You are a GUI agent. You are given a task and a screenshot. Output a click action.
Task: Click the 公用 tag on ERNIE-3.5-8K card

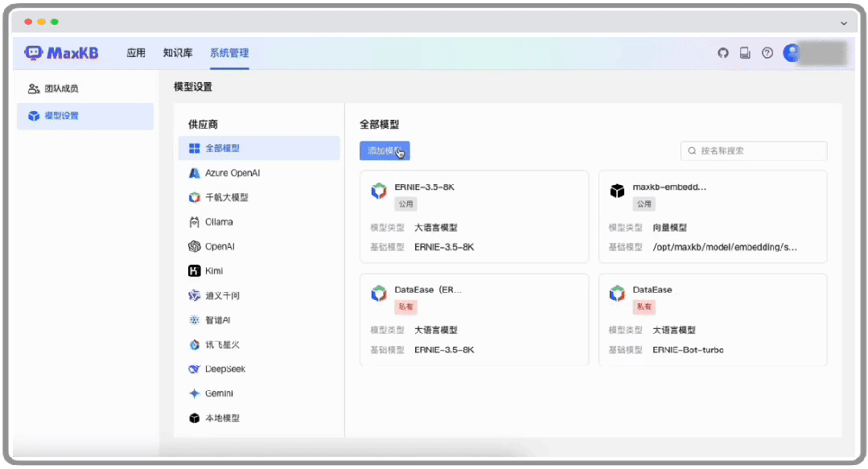(x=405, y=204)
